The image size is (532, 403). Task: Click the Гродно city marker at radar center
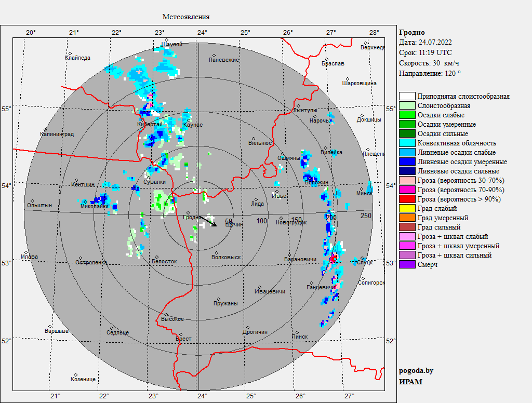pyautogui.click(x=188, y=212)
